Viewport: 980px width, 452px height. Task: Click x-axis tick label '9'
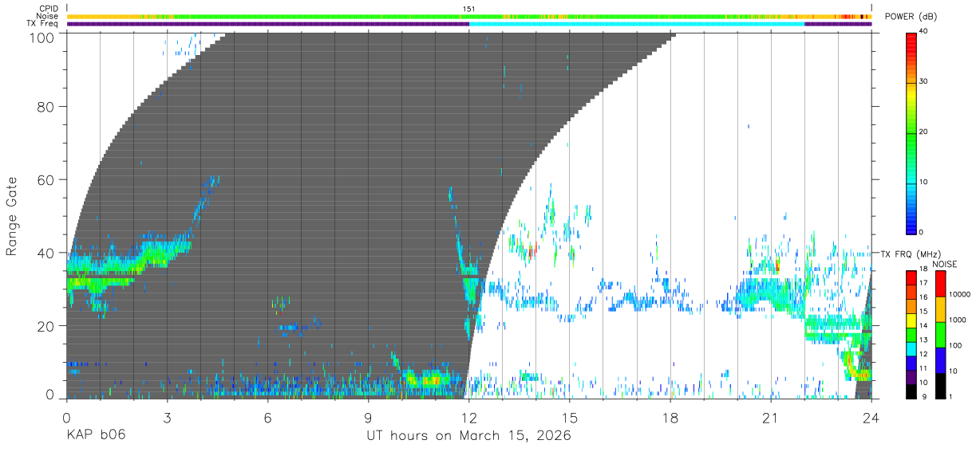click(x=368, y=417)
